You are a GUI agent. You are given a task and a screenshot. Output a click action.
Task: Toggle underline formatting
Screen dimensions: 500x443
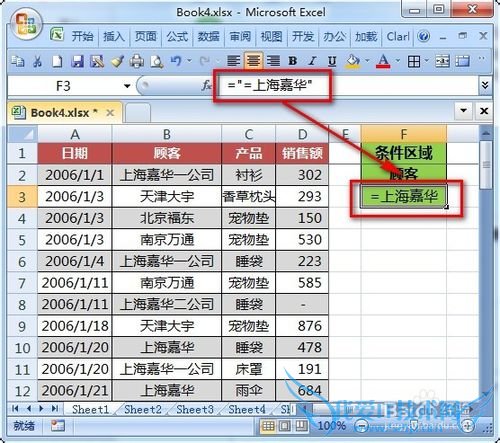click(x=332, y=61)
